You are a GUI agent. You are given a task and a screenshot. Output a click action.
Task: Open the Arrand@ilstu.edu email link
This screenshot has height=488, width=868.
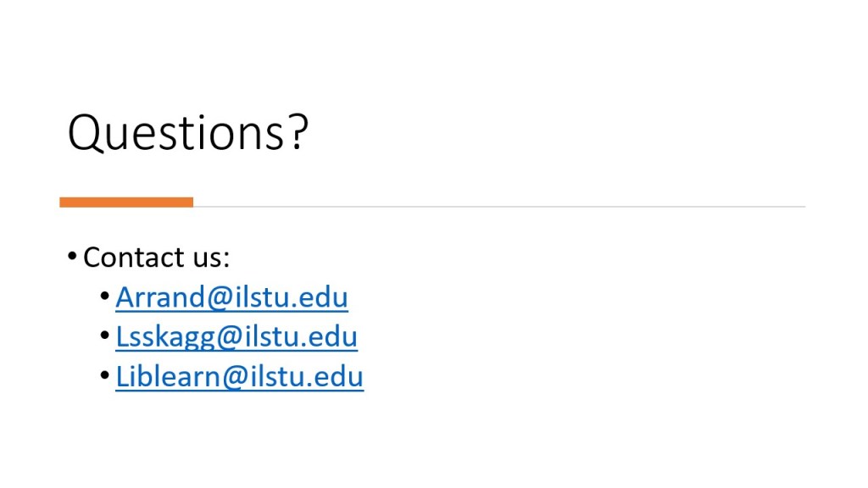[231, 297]
